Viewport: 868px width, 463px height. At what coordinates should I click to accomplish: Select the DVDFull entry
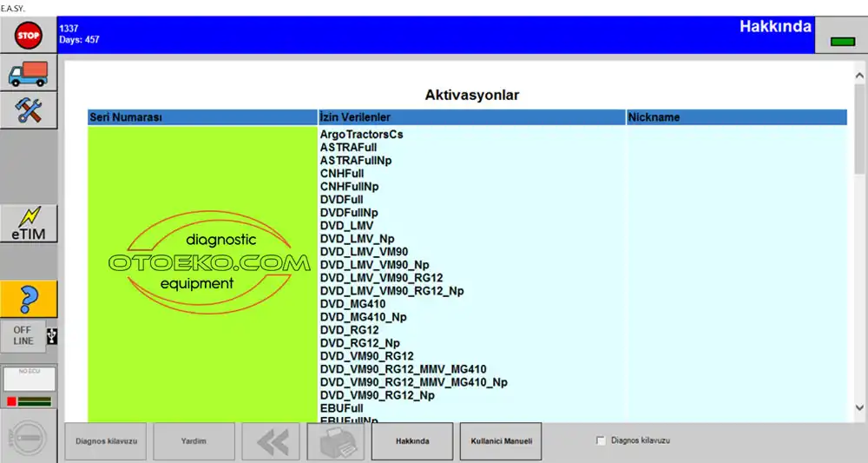coord(341,200)
